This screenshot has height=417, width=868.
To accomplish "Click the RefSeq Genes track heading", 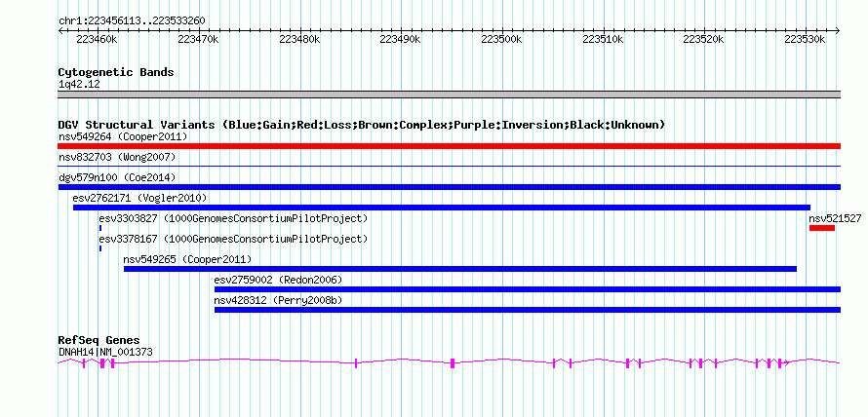I will pyautogui.click(x=99, y=340).
